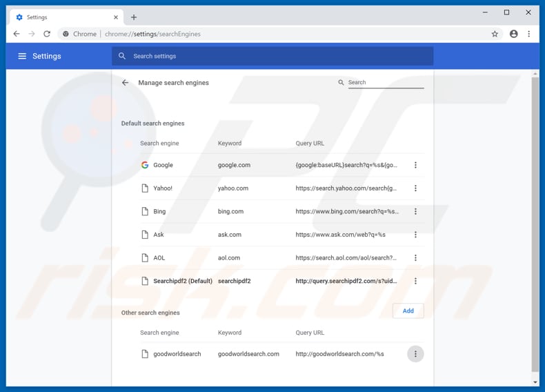Viewport: 545px width, 392px height.
Task: Click the scrollbar up arrow
Action: pyautogui.click(x=535, y=74)
